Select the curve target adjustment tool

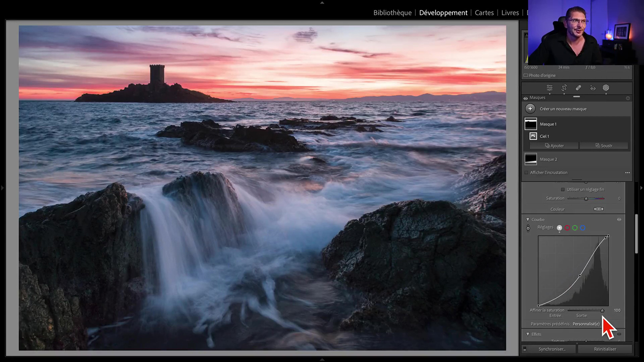tap(528, 229)
